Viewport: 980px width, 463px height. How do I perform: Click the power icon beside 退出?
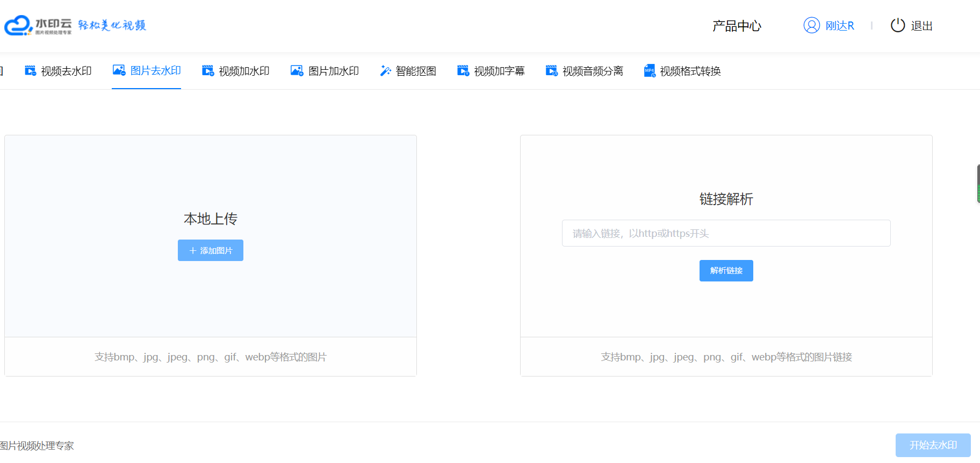898,25
